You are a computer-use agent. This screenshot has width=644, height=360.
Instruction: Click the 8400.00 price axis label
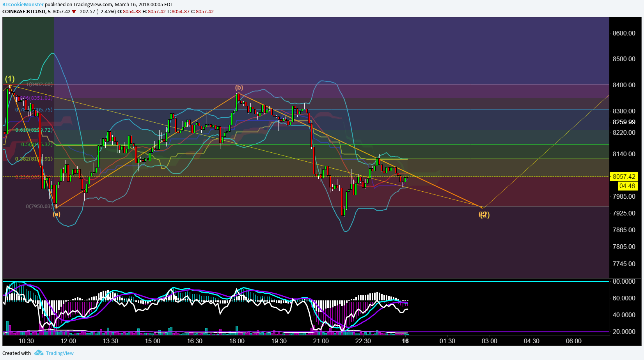(624, 85)
